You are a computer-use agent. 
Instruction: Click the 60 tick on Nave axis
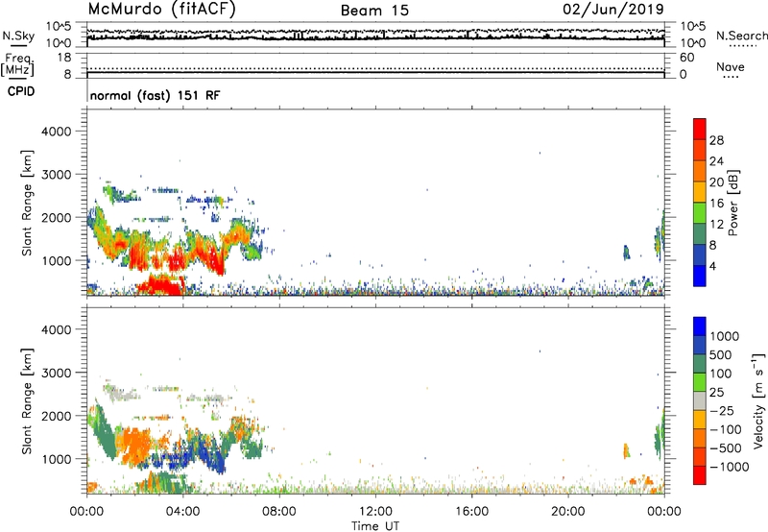(686, 58)
